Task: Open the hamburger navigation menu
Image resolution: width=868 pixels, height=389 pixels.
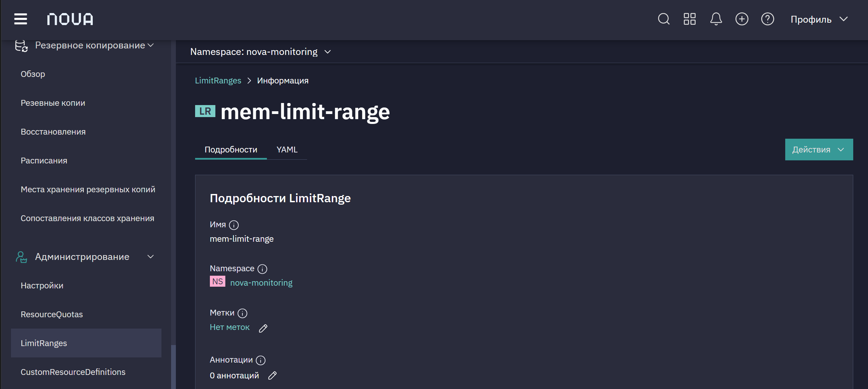Action: tap(21, 19)
